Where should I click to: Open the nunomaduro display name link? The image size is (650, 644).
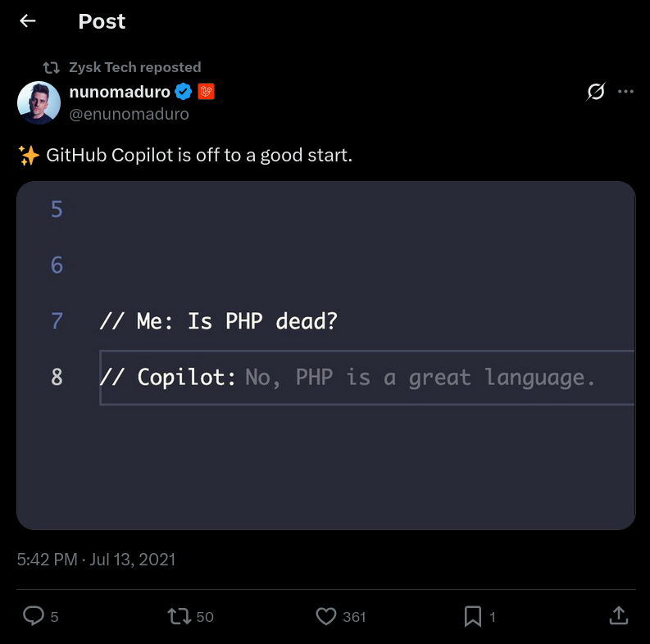click(x=120, y=92)
